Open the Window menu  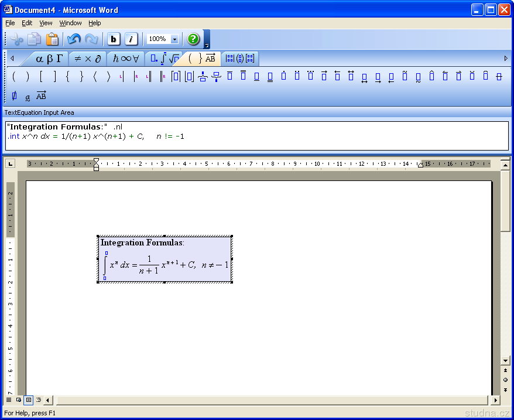tap(70, 23)
